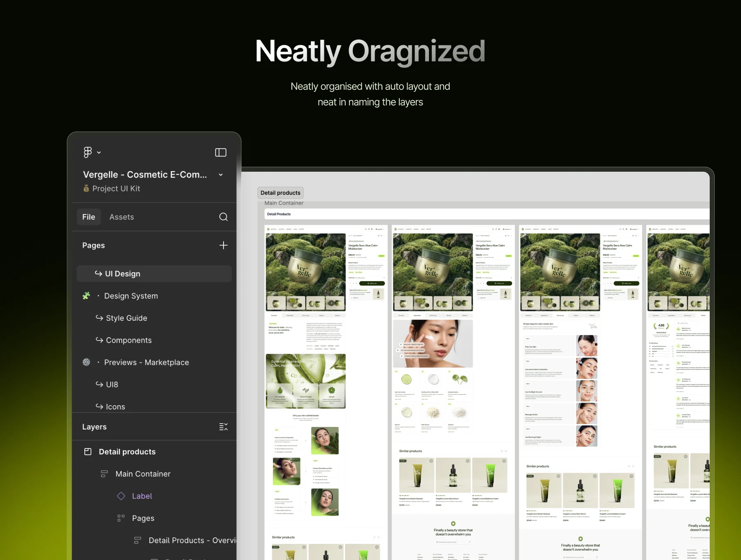Click the 4.88 rating badge in fourth mockup
The image size is (741, 560).
[x=661, y=326]
